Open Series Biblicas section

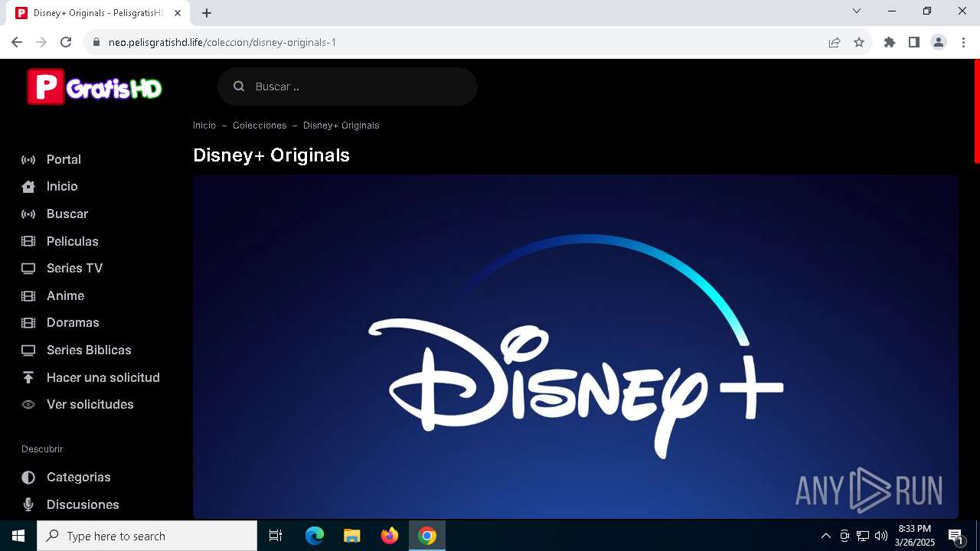pyautogui.click(x=89, y=350)
